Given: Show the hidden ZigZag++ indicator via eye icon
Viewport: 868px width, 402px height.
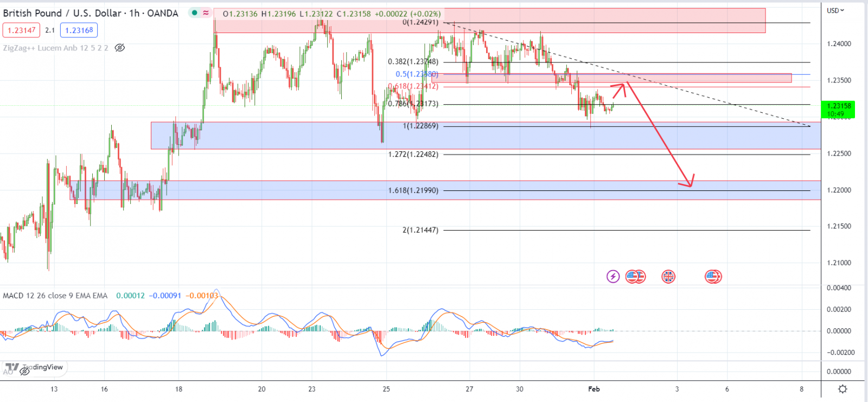Looking at the screenshot, I should (120, 48).
